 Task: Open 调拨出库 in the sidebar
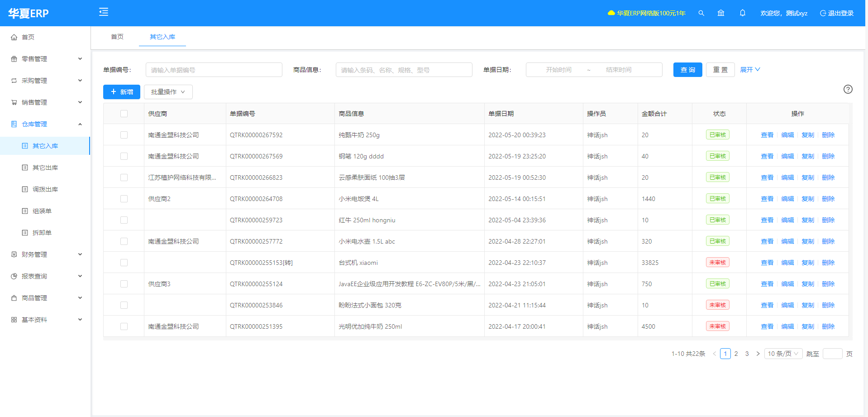45,189
